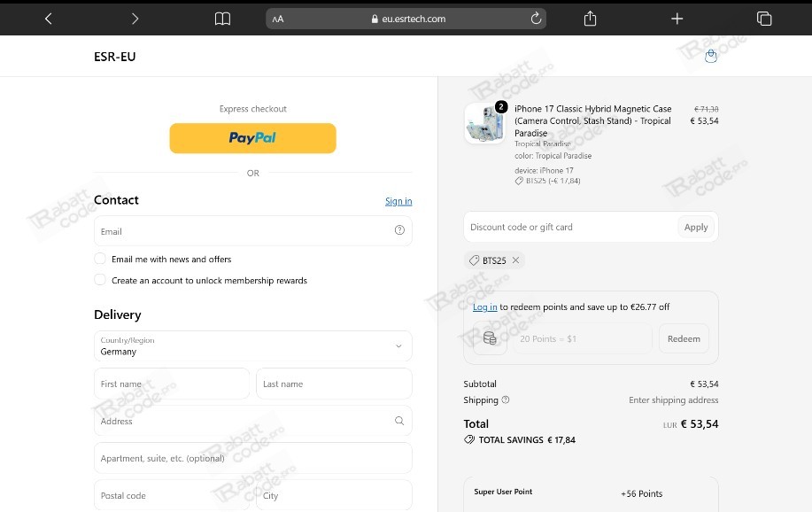The width and height of the screenshot is (812, 512).
Task: Open the bookmarks book icon
Action: [222, 19]
